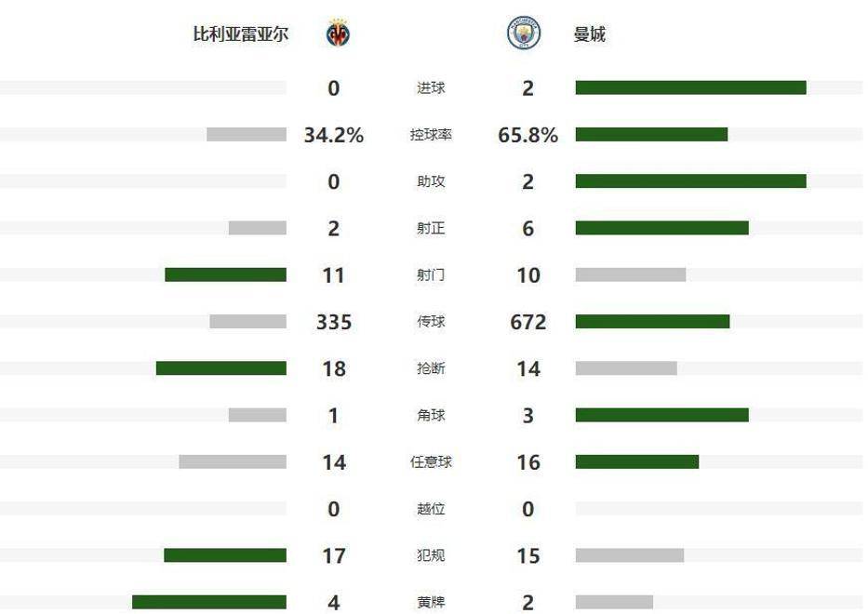Click Manchester City's green 传球 bar

[652, 322]
